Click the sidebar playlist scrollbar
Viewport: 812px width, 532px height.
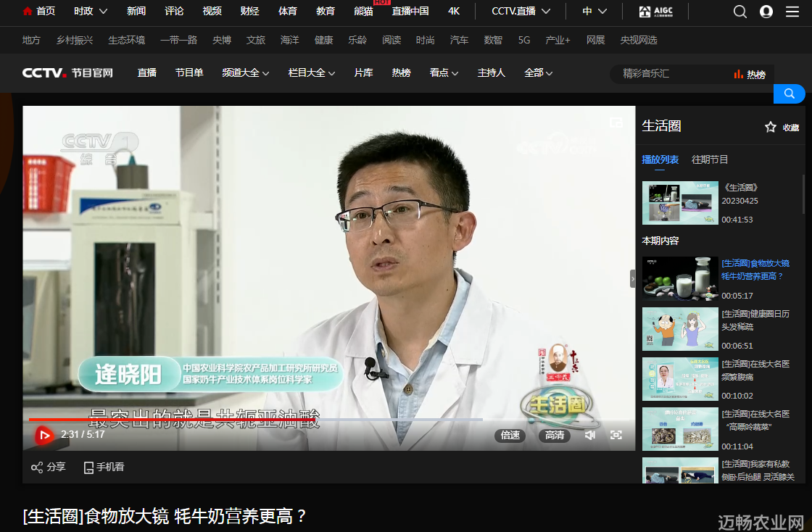(804, 194)
